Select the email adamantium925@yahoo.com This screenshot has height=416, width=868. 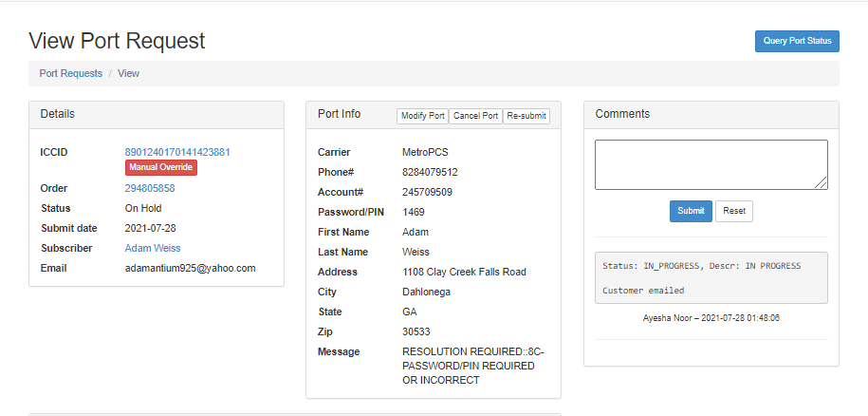(190, 268)
